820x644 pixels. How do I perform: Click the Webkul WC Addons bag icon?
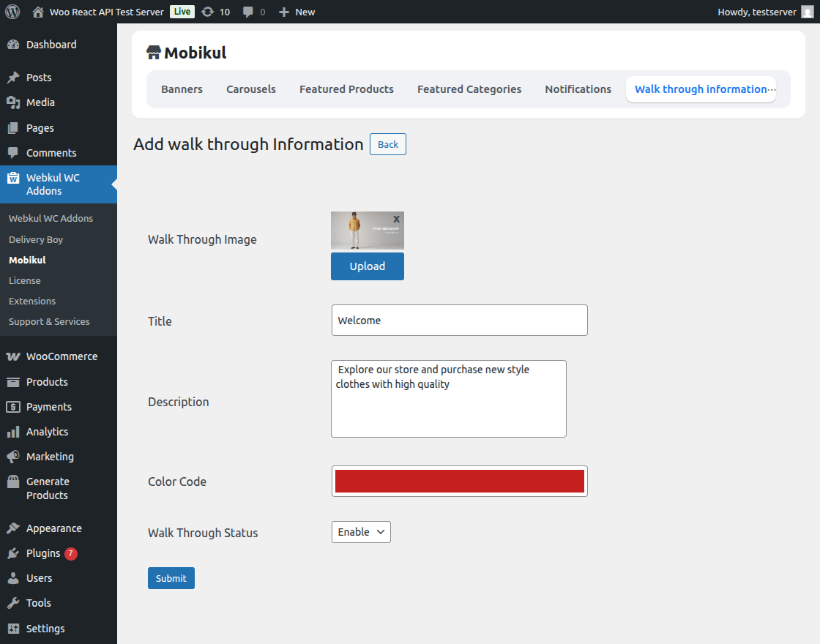(x=14, y=179)
